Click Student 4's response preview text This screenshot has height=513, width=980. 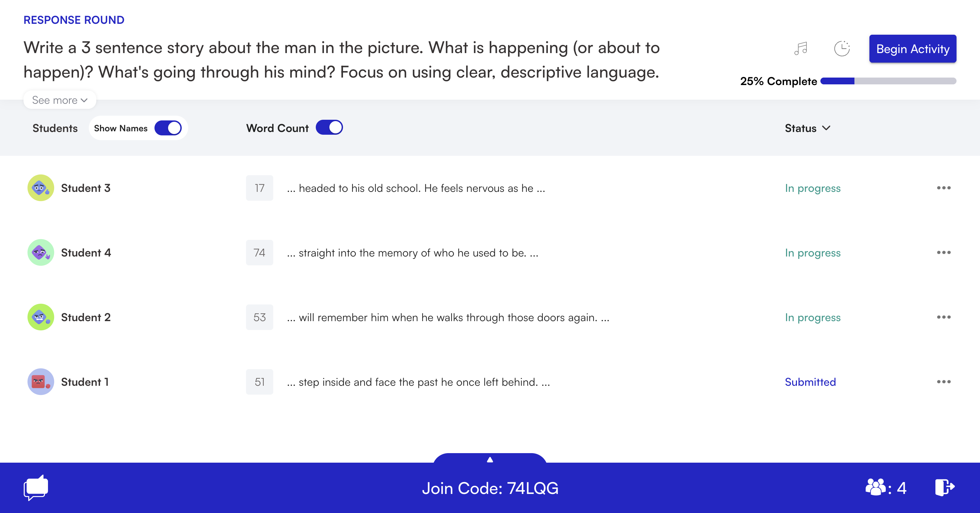pos(412,252)
